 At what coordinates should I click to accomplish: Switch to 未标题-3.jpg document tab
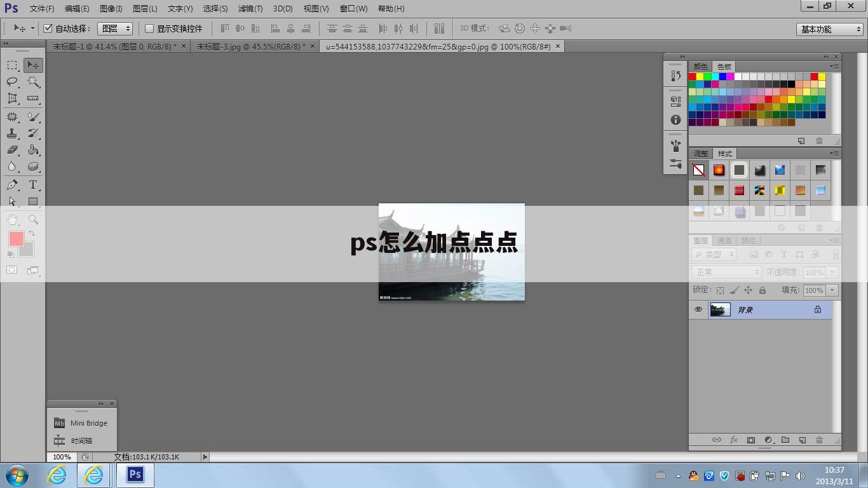tap(251, 46)
